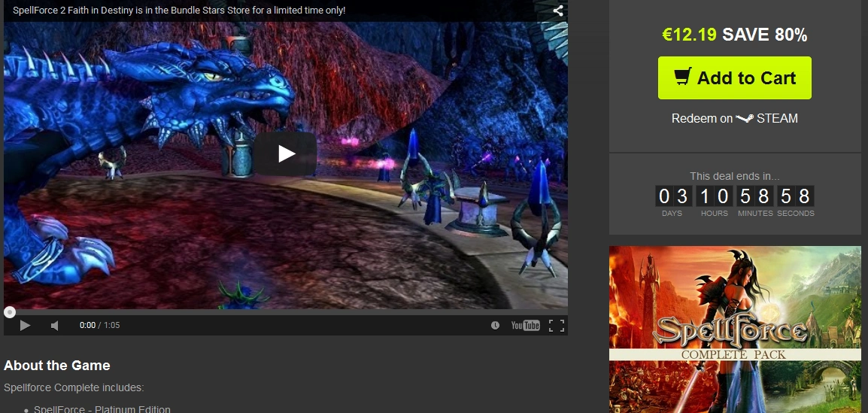
Task: Click the HOURS countdown digits
Action: [x=714, y=196]
